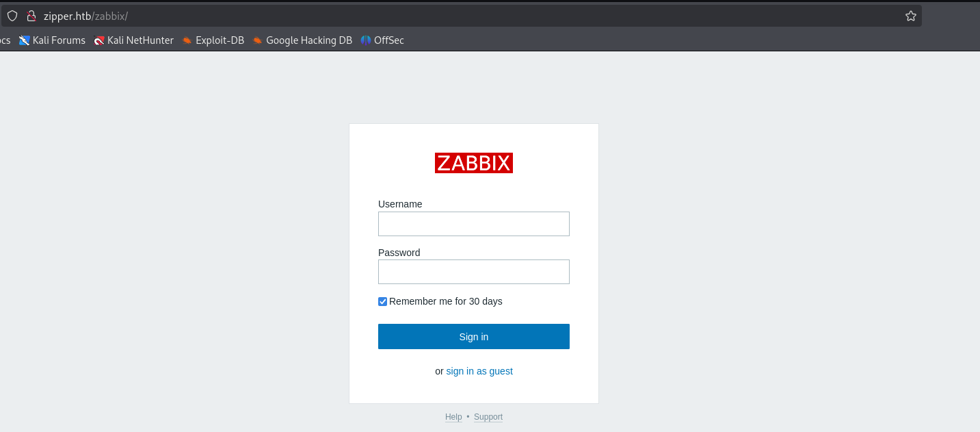Click the Kali Forums bookmark icon

click(x=25, y=40)
